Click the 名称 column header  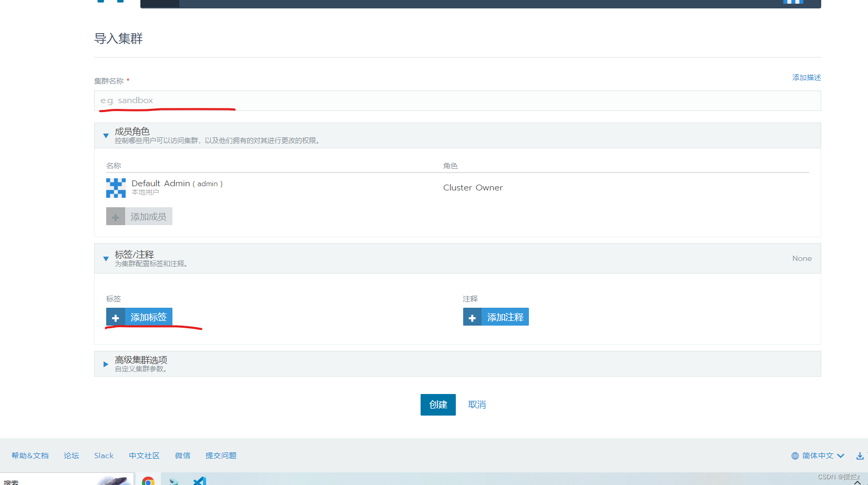(114, 166)
